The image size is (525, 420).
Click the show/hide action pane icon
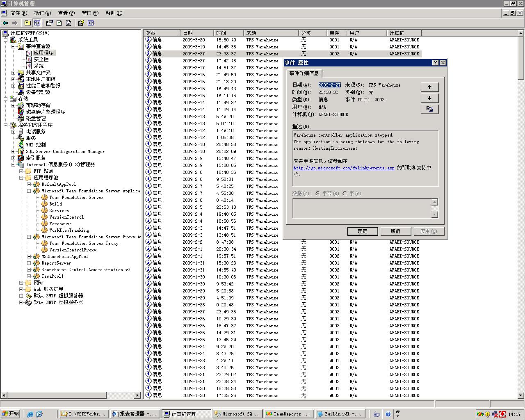(x=91, y=23)
